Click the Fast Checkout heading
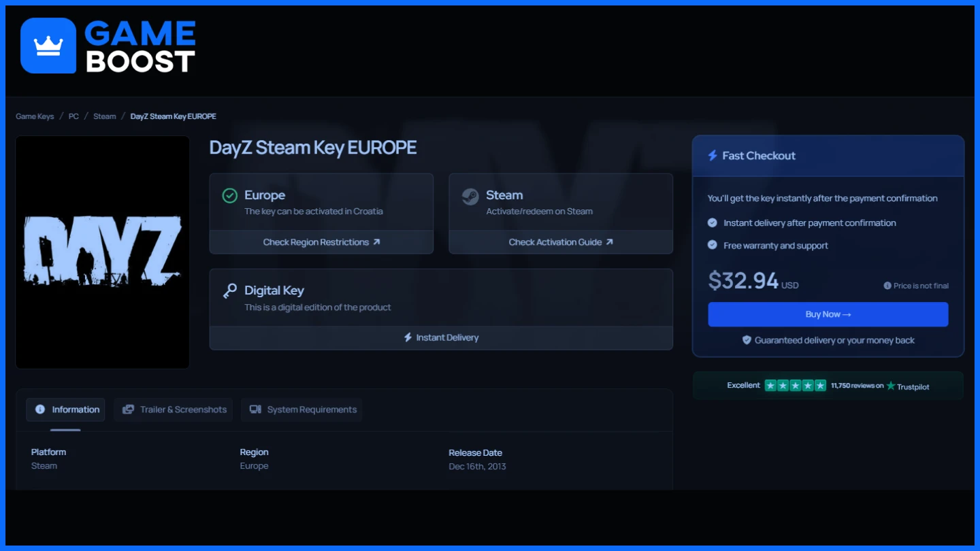The width and height of the screenshot is (980, 551). tap(759, 156)
